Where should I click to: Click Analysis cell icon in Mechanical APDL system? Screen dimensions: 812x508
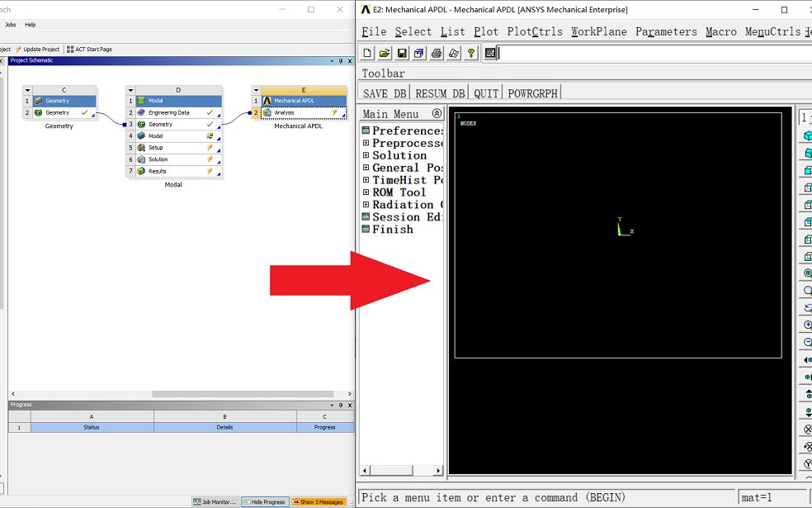coord(267,112)
